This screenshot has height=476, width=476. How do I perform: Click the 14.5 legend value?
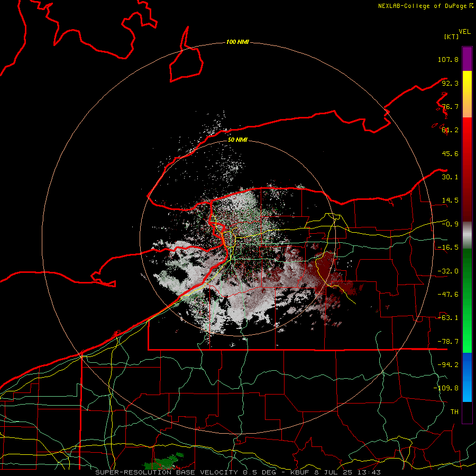click(x=450, y=200)
